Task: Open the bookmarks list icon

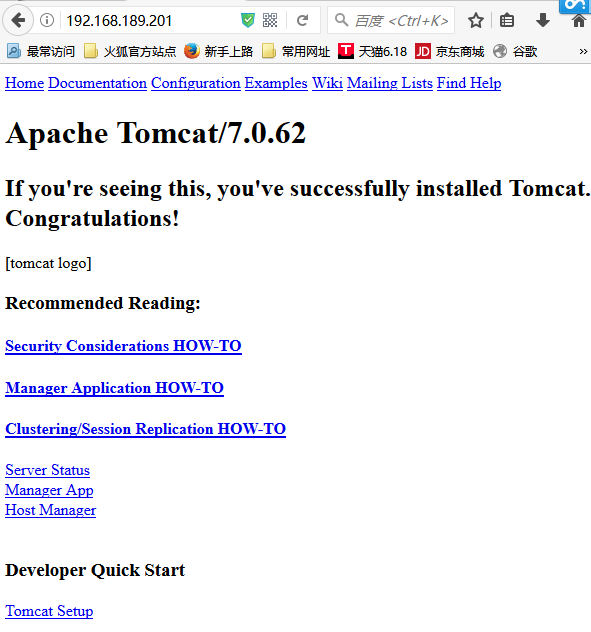Action: (x=507, y=20)
